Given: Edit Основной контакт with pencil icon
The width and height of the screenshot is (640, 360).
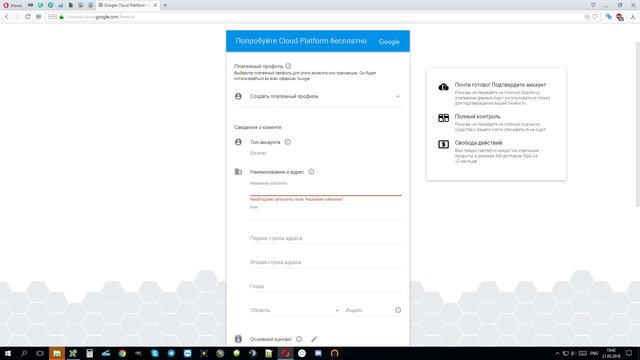Looking at the screenshot, I should click(x=314, y=339).
